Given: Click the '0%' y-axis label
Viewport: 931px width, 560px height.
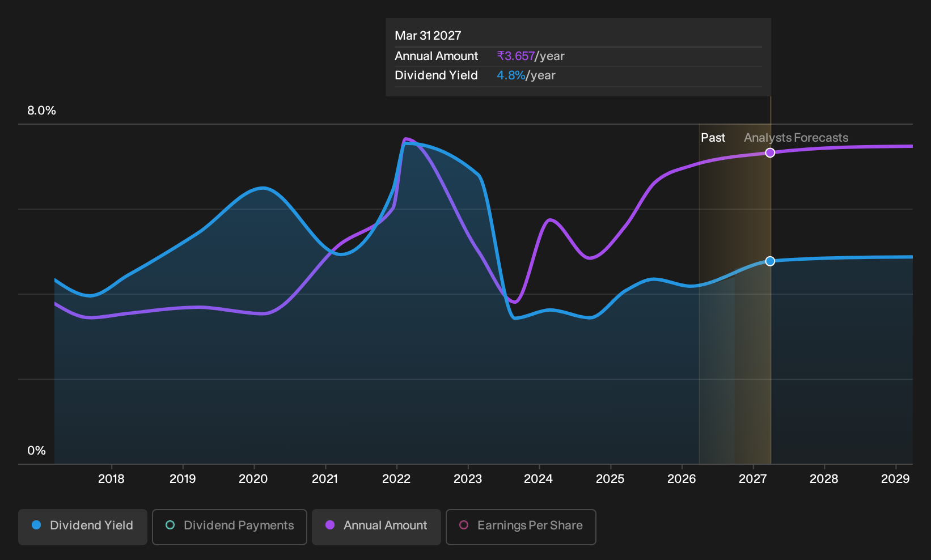Looking at the screenshot, I should [36, 451].
